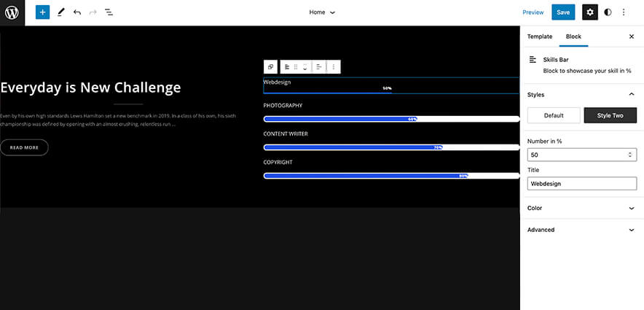Image resolution: width=644 pixels, height=310 pixels.
Task: Open the top bar Options three-dot menu
Action: pyautogui.click(x=624, y=12)
